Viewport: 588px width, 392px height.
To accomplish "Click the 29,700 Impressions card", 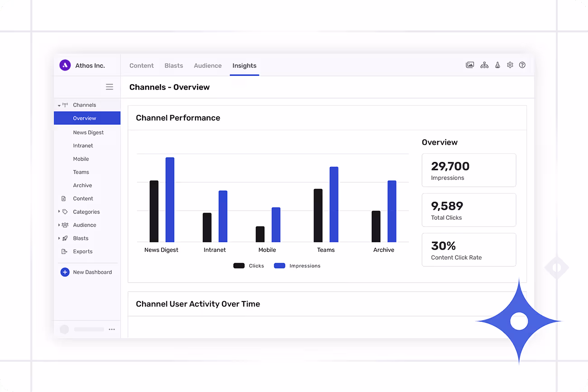I will click(x=469, y=170).
